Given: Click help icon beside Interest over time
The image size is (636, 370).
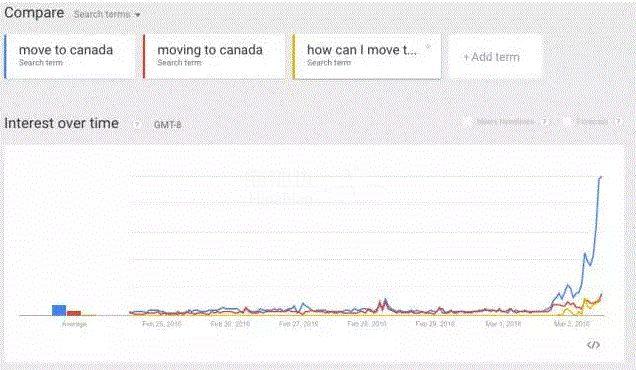Looking at the screenshot, I should 137,125.
